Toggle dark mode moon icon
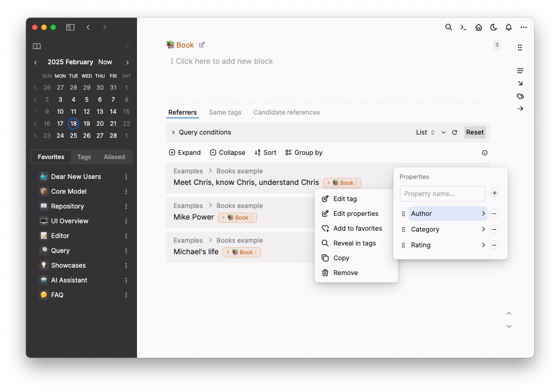The image size is (560, 392). [x=493, y=27]
